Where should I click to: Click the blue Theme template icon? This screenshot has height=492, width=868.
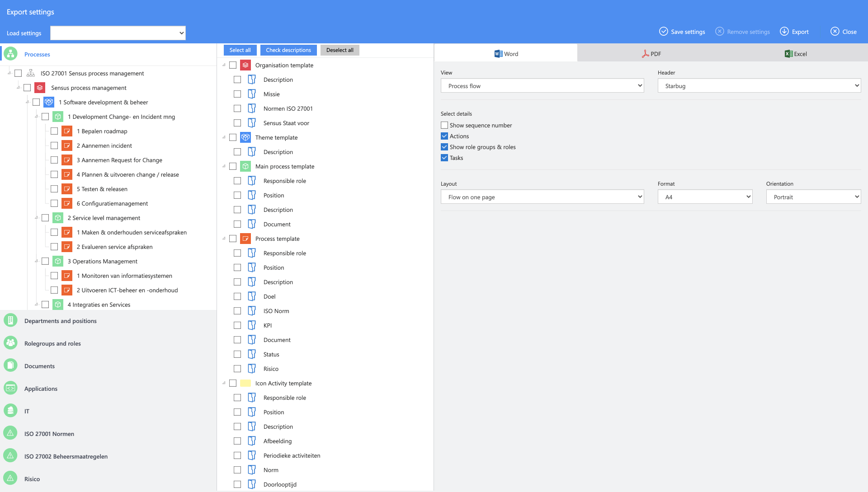click(245, 137)
